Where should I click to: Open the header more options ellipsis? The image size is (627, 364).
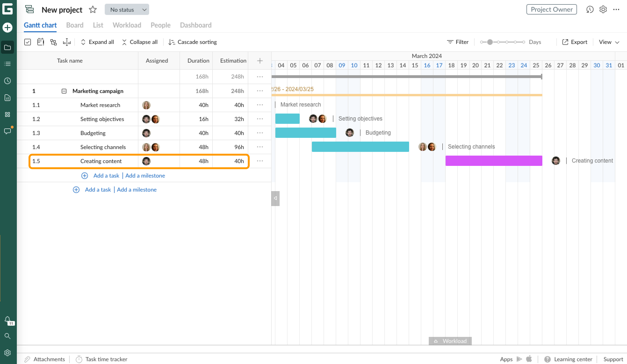[x=616, y=9]
